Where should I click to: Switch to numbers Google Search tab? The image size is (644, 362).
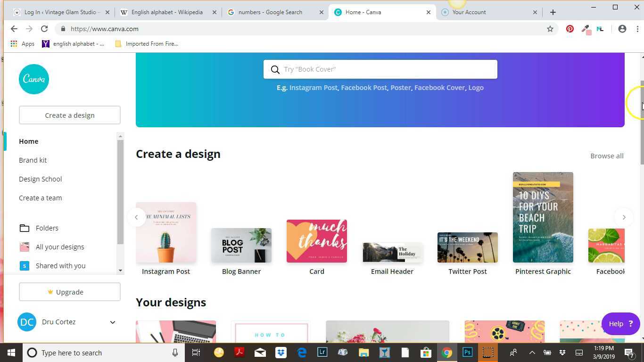[276, 12]
